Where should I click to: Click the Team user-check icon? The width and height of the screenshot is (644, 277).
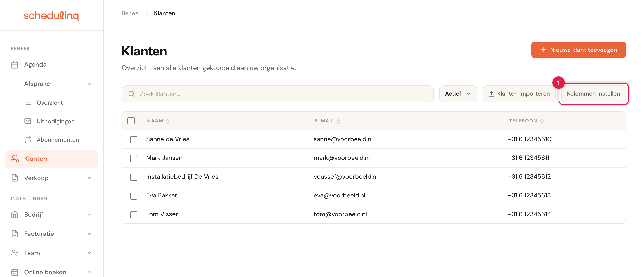coord(15,253)
